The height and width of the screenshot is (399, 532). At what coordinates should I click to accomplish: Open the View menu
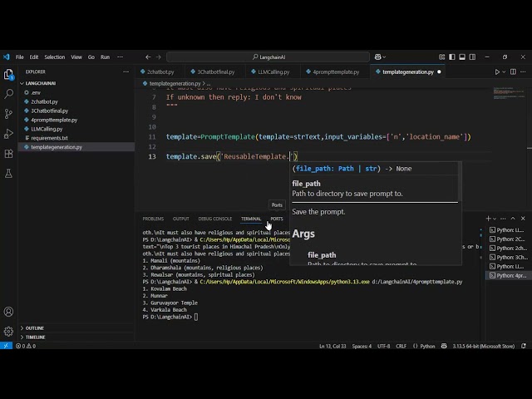click(x=76, y=57)
